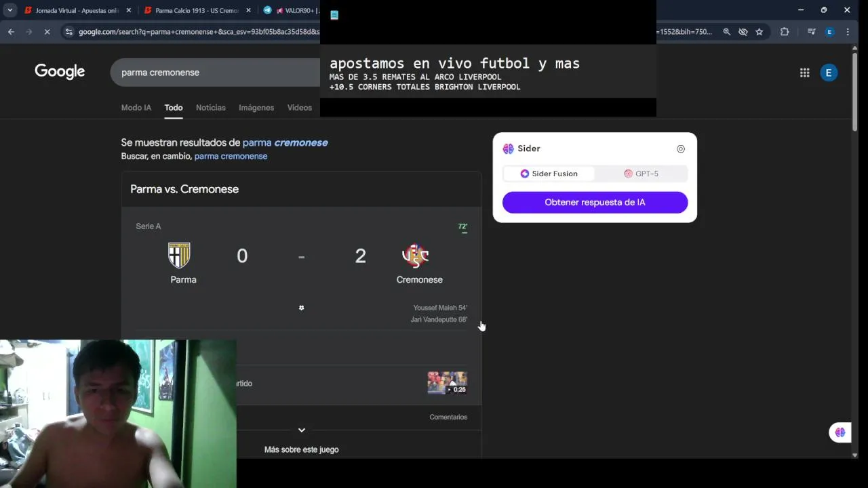Play the 0:26 match highlight video thumbnail
Image resolution: width=868 pixels, height=488 pixels.
(447, 383)
